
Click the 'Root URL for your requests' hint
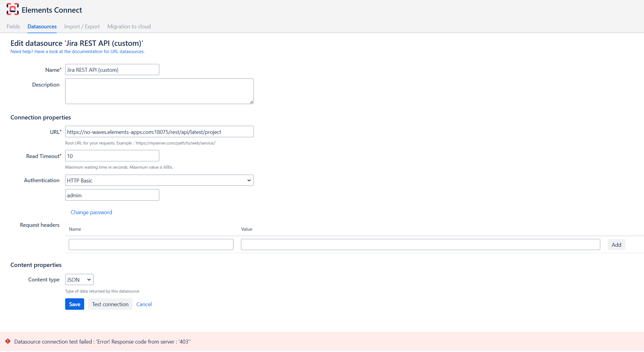141,143
